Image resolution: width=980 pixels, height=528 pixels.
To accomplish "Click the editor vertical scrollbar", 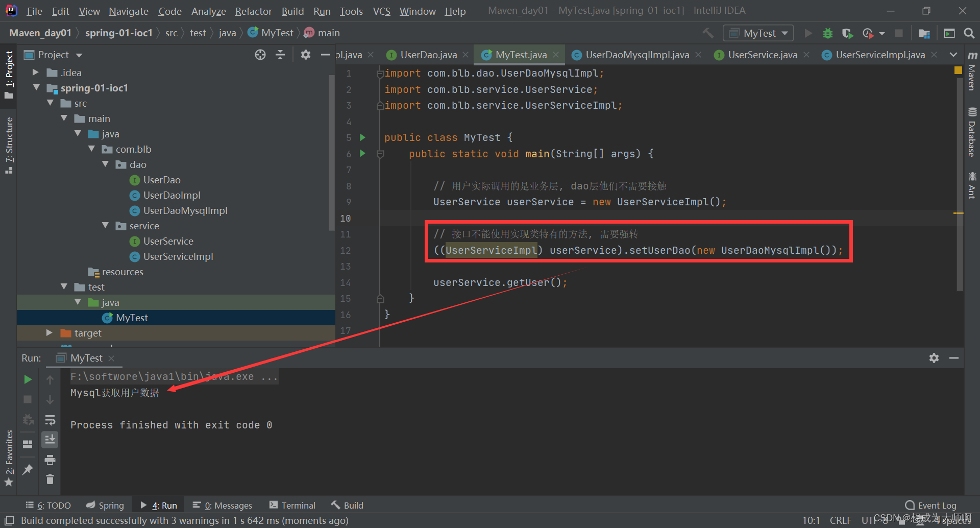I will [960, 184].
